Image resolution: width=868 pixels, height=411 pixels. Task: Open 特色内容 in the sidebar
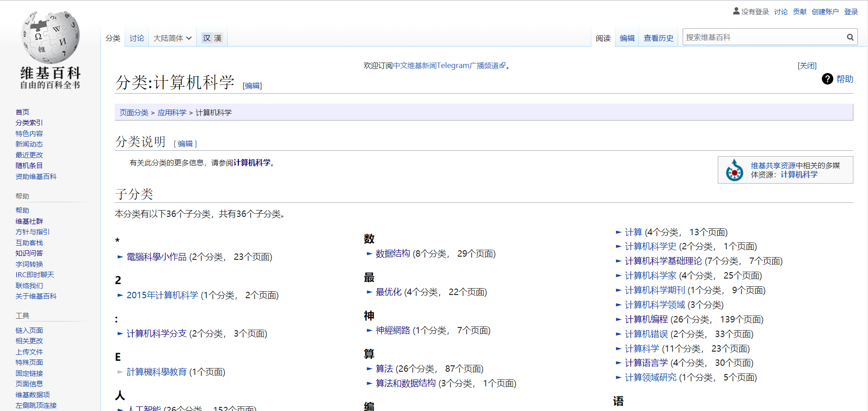click(x=29, y=134)
